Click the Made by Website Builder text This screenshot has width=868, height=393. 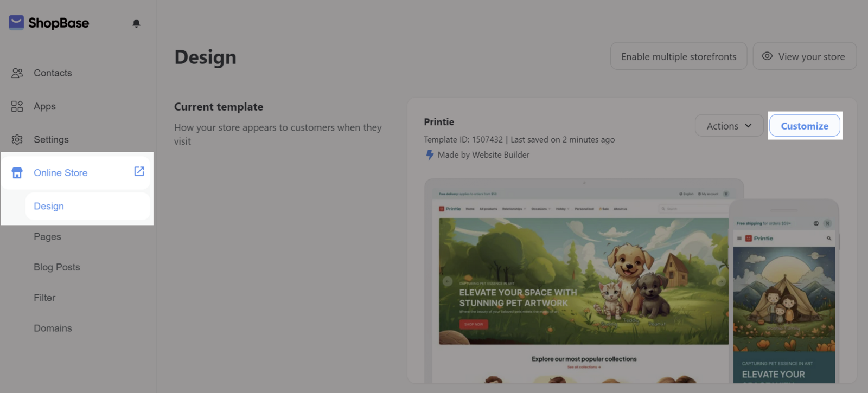pyautogui.click(x=483, y=154)
